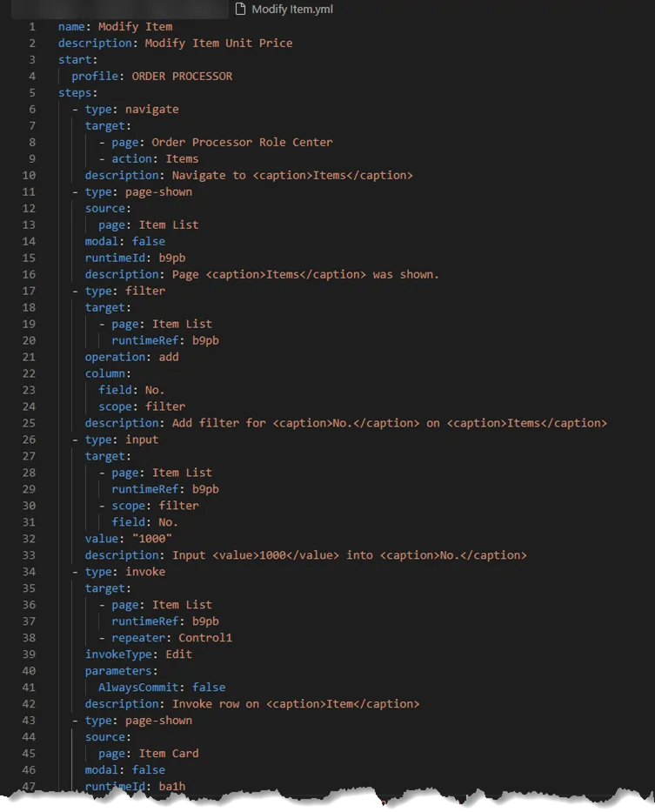This screenshot has height=812, width=655.
Task: Click 'page: Order Processor Role Center' text
Action: (x=222, y=142)
